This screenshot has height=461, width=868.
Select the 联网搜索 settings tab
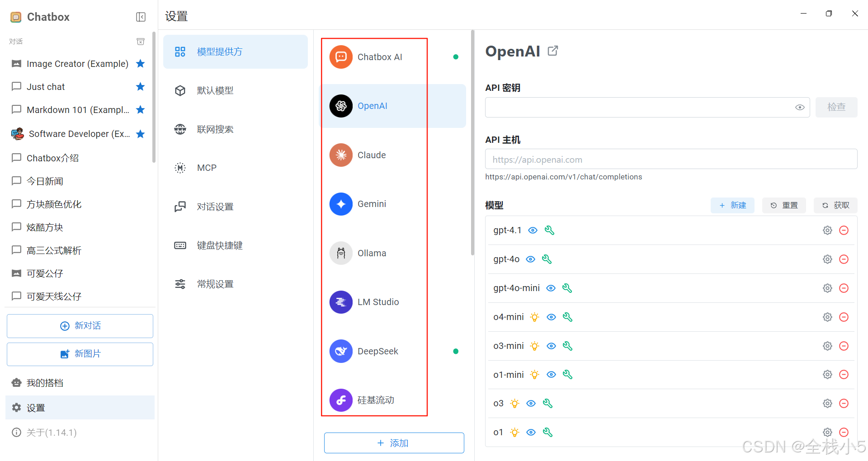[x=235, y=129]
